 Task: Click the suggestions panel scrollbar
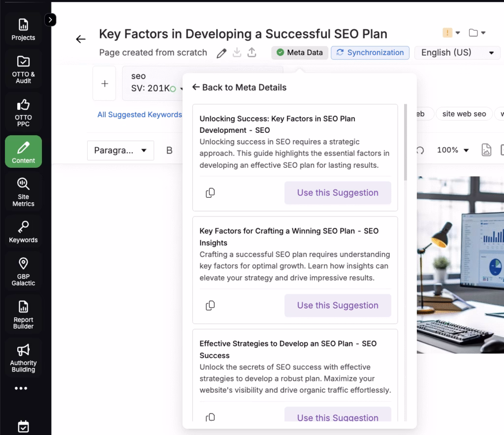405,143
